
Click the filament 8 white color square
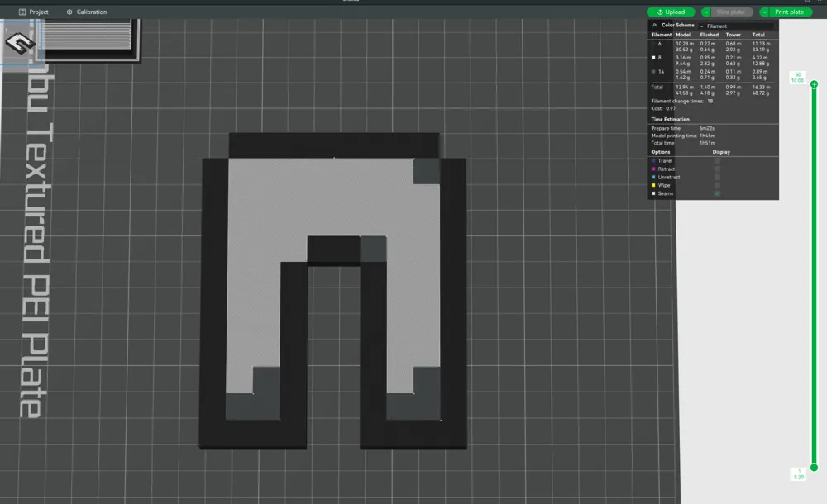coord(653,58)
